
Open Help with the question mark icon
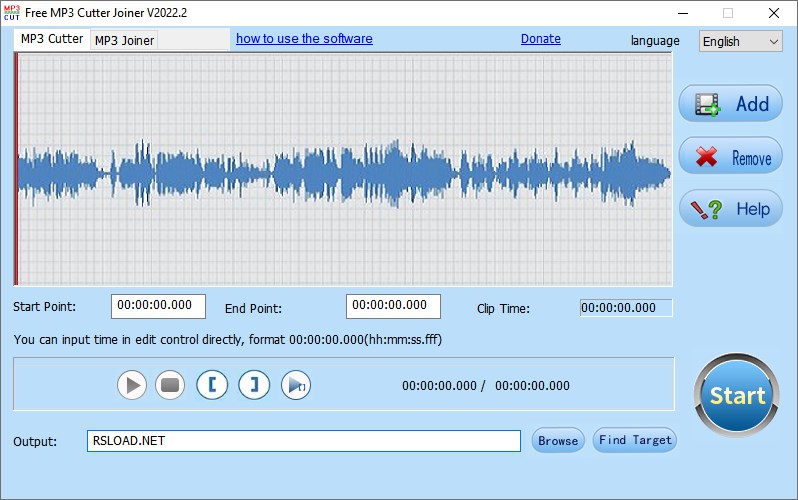point(730,209)
